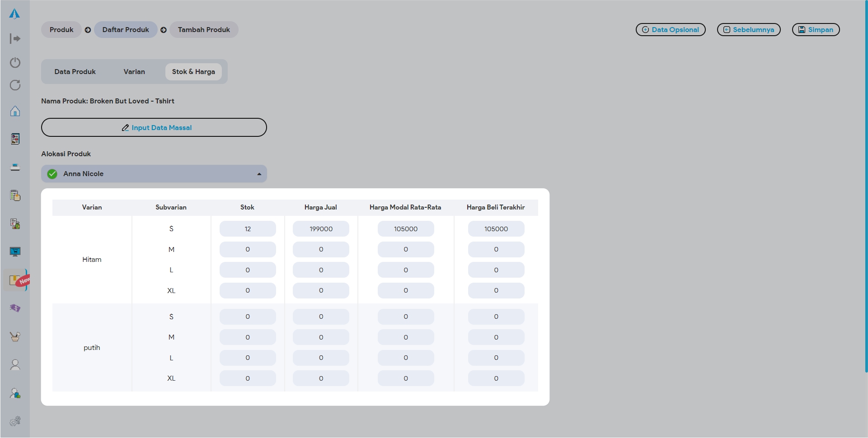Screen dimensions: 868x438
Task: Open the discount tag icon in sidebar
Action: (15, 308)
